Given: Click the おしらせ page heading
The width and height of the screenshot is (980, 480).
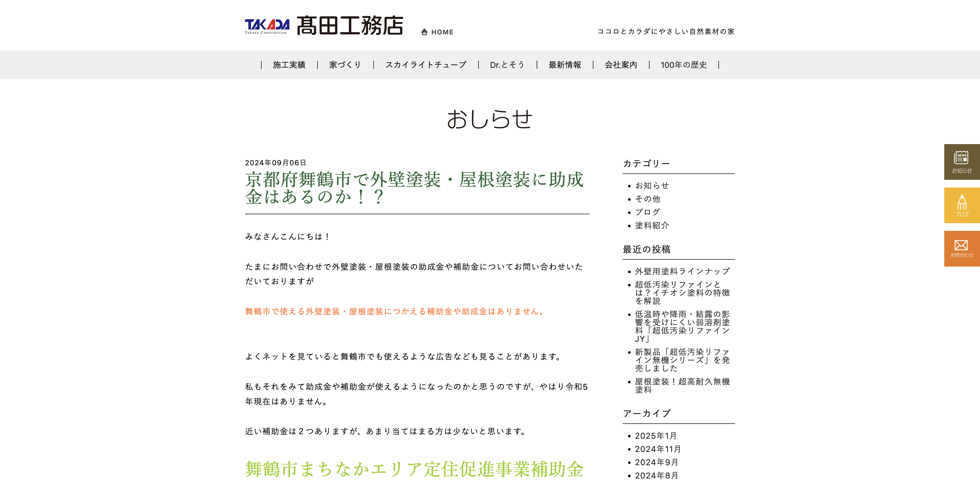Looking at the screenshot, I should click(x=490, y=119).
